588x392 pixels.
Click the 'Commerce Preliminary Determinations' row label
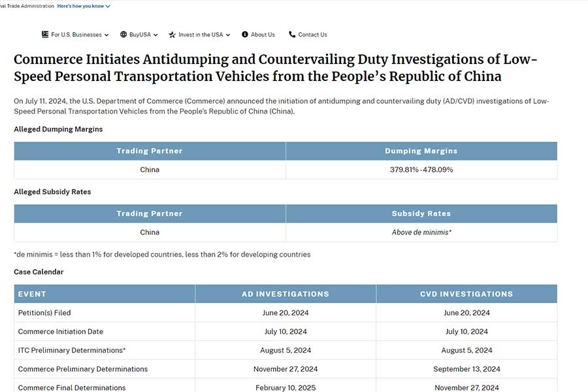point(83,369)
